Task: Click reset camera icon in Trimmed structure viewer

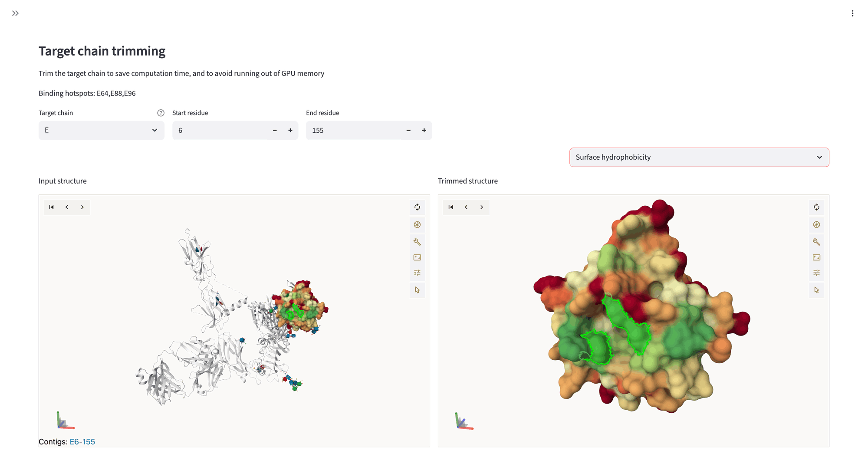Action: coord(816,207)
